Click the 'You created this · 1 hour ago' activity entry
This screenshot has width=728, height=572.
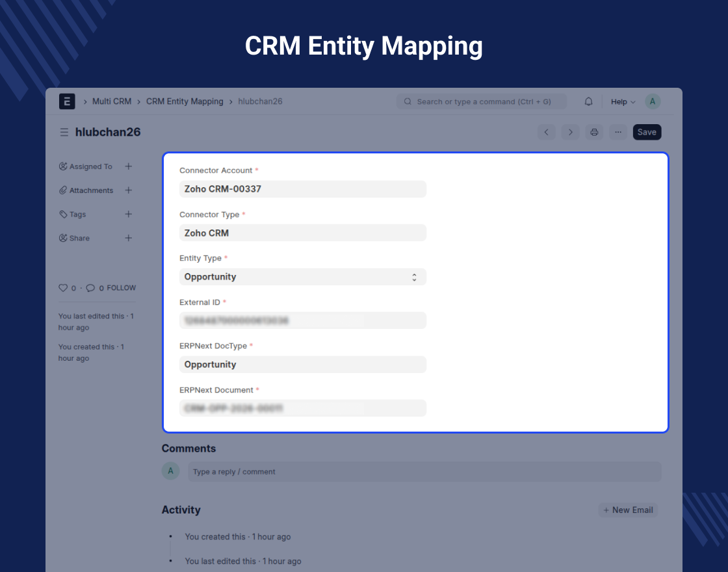pyautogui.click(x=238, y=537)
